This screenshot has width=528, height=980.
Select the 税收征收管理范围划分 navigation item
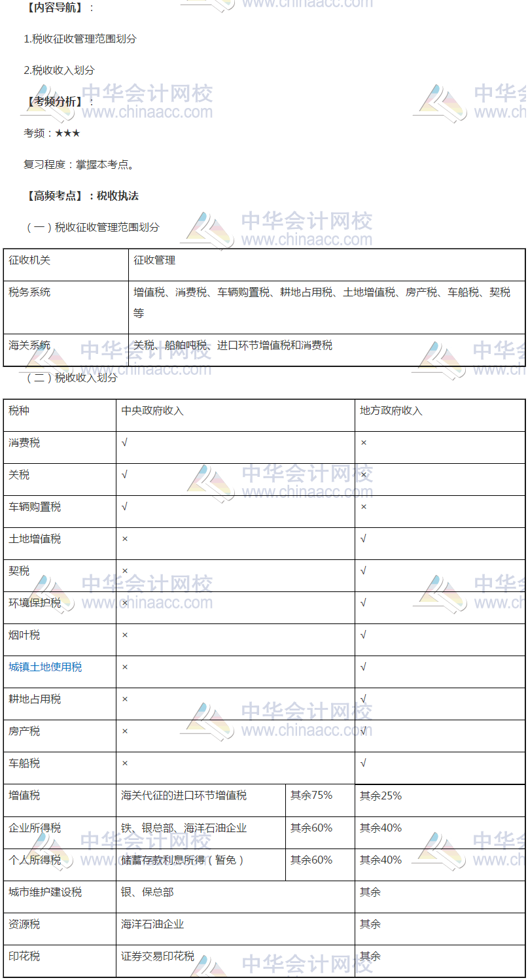[80, 39]
